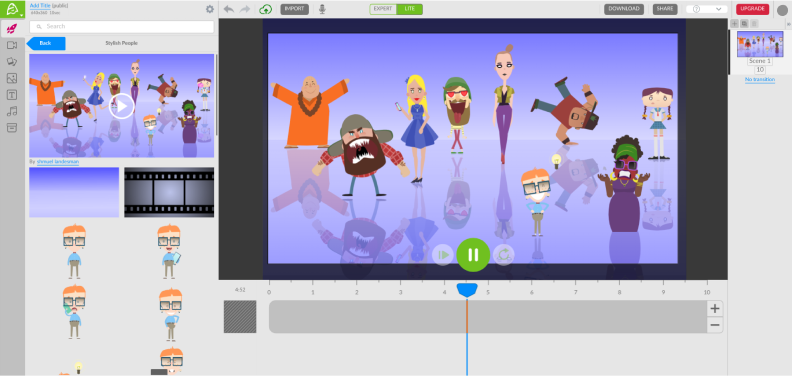Zoom in the timeline with plus

[715, 309]
